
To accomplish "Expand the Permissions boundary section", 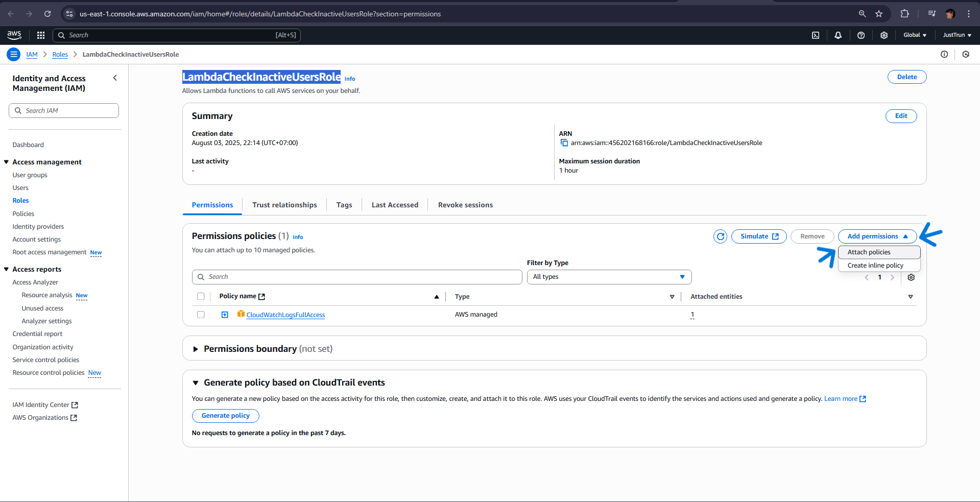I will [x=196, y=349].
